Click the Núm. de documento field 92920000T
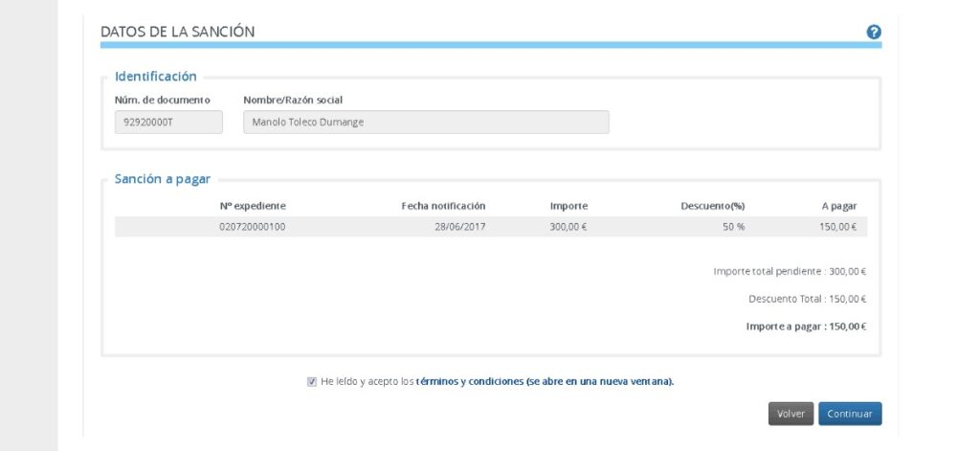980x451 pixels. point(168,122)
